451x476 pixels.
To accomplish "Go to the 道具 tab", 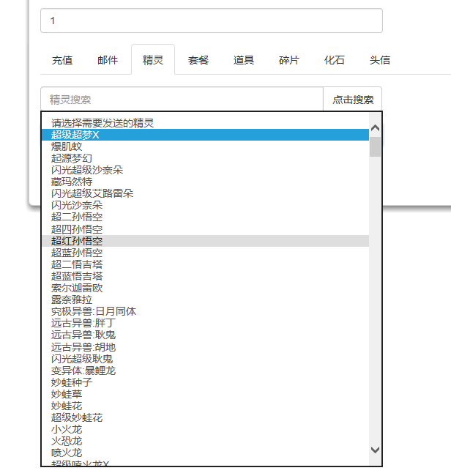I will tap(244, 60).
